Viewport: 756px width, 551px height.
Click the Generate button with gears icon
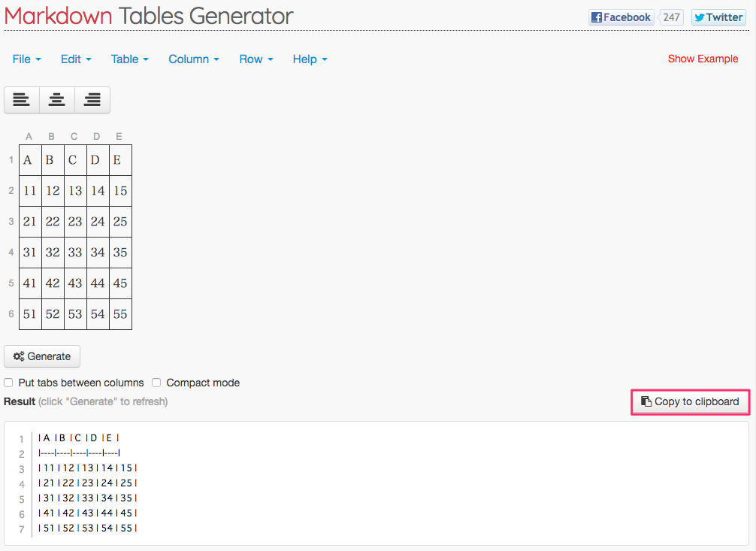[42, 356]
